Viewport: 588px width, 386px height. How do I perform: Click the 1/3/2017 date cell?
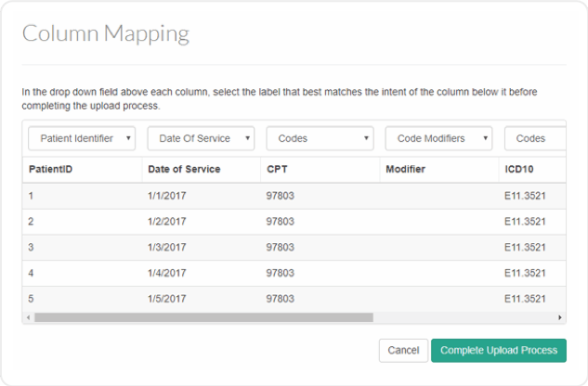(167, 248)
